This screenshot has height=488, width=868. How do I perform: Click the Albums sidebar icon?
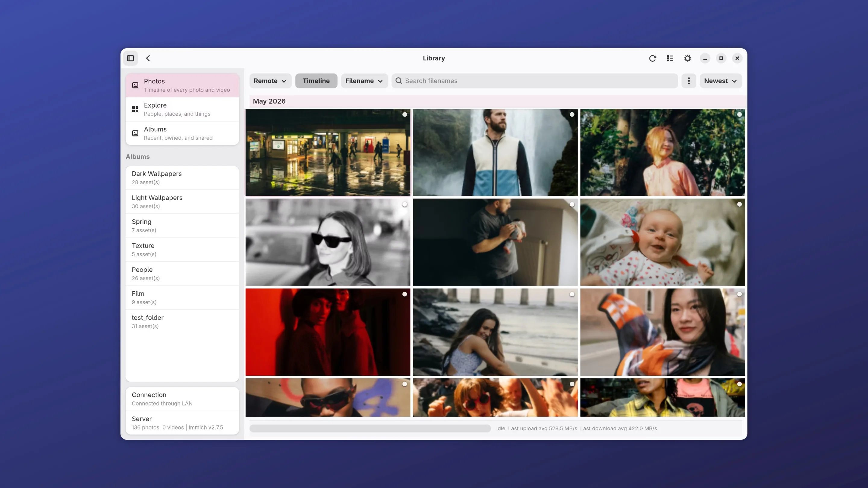[x=135, y=133]
